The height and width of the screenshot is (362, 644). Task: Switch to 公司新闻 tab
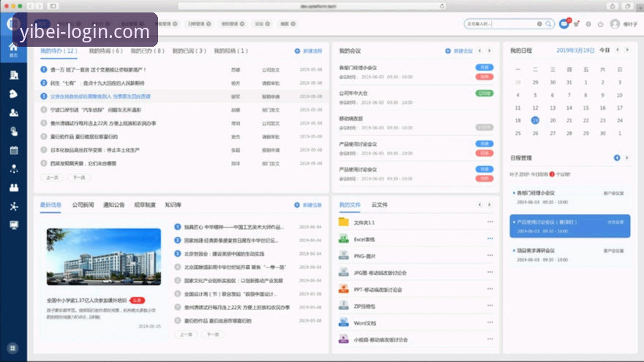[83, 205]
